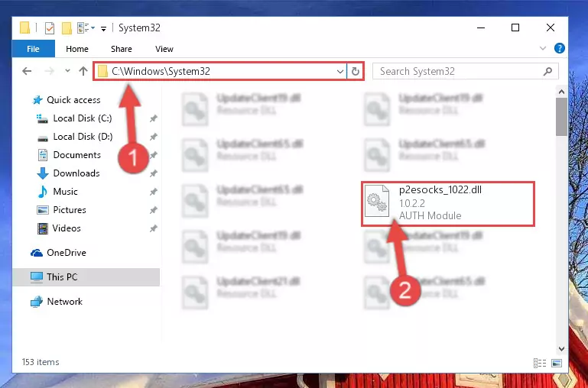This screenshot has width=588, height=388.
Task: Click the pin icon beside Pictures
Action: [153, 211]
